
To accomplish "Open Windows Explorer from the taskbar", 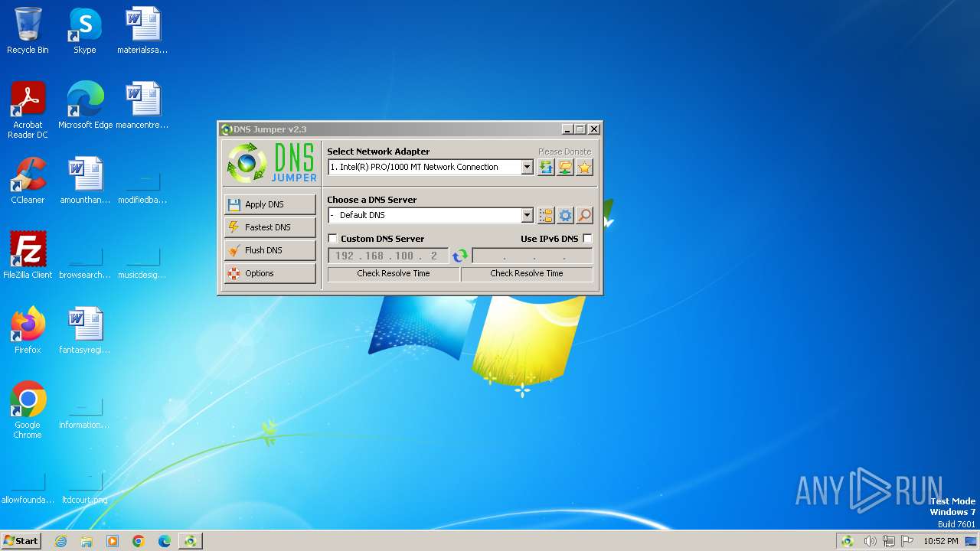I will (x=87, y=541).
